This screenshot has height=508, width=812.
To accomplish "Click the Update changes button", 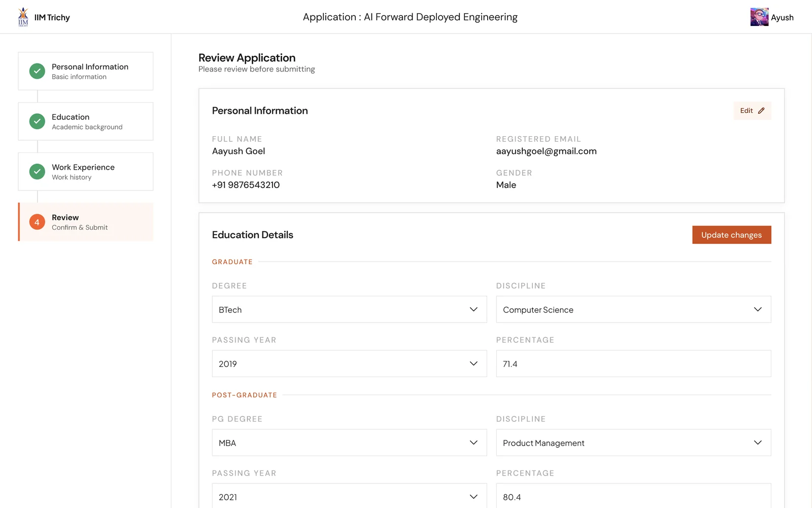I will coord(731,235).
